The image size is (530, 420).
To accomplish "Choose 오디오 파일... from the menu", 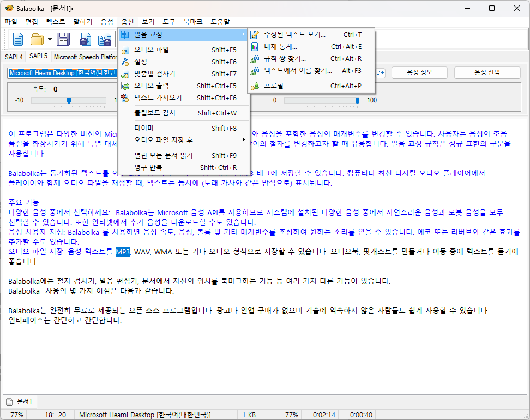I will pos(184,50).
